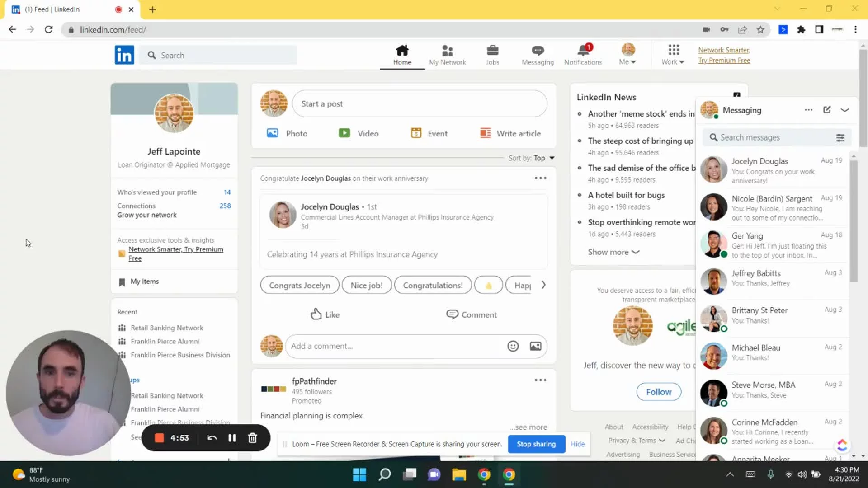This screenshot has width=868, height=488.
Task: Click the Event calendar icon
Action: pos(416,133)
